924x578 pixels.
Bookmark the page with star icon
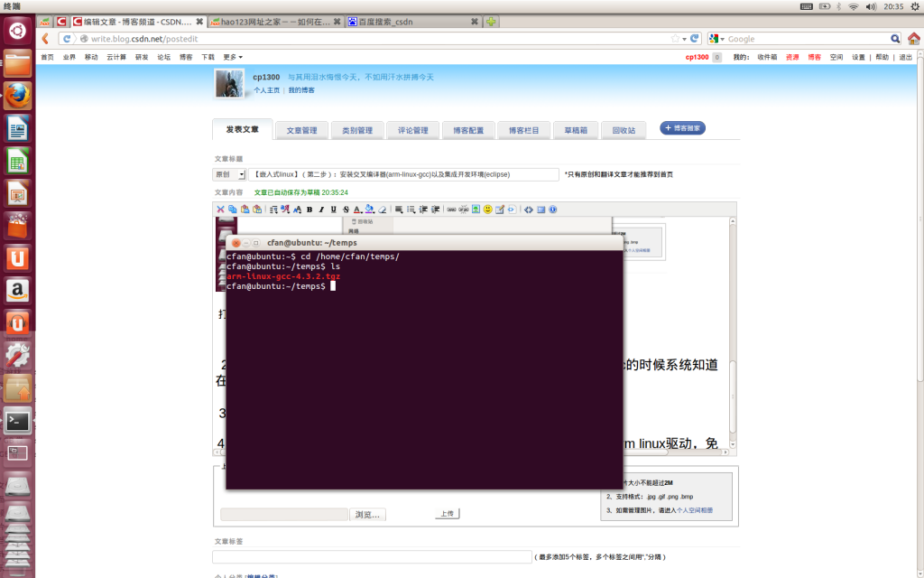(675, 38)
